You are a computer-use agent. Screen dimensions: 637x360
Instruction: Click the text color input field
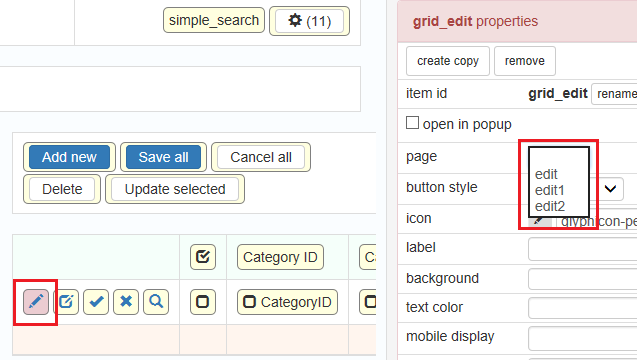point(583,308)
